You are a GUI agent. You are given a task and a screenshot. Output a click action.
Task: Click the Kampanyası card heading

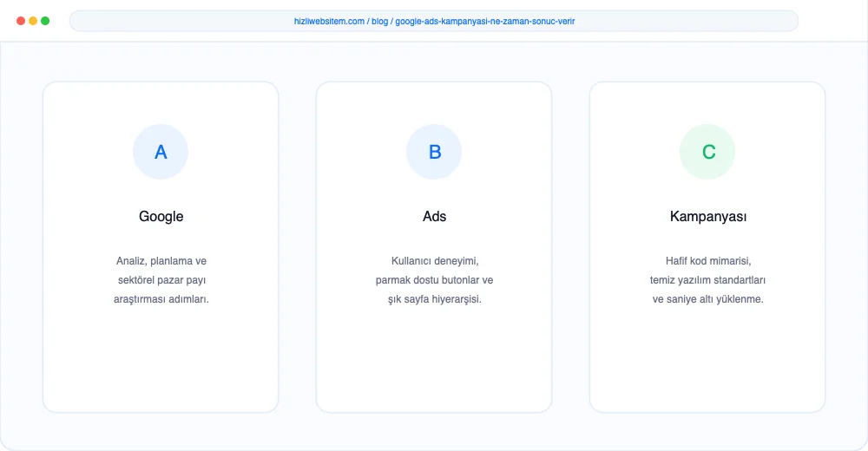(x=708, y=216)
